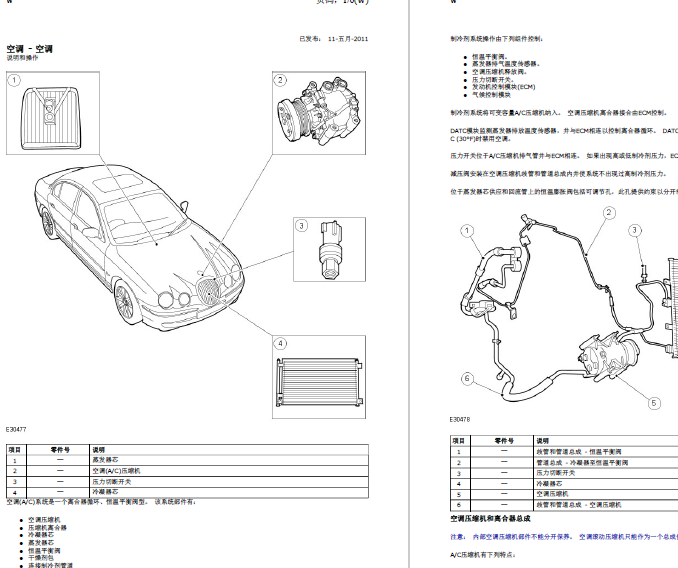
Task: Click paragraph starting 'DATC模块监测蒸发器'
Action: click(x=564, y=135)
